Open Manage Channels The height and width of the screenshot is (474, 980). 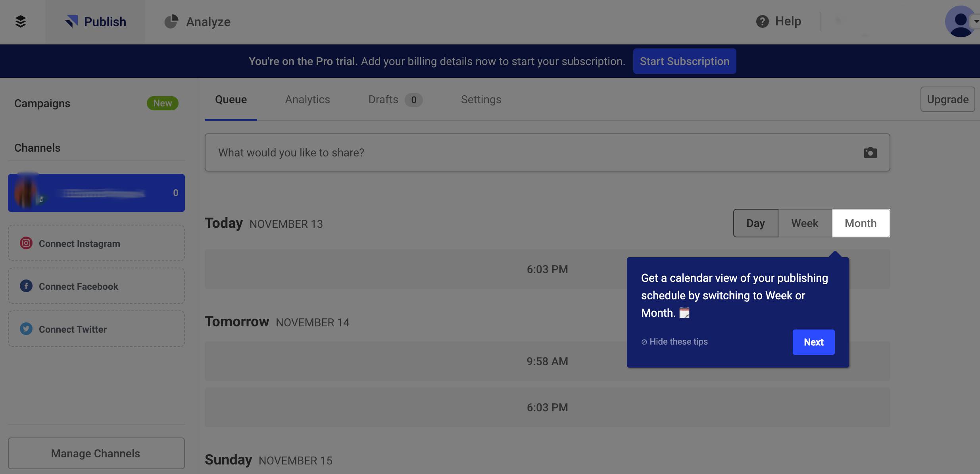(x=96, y=453)
